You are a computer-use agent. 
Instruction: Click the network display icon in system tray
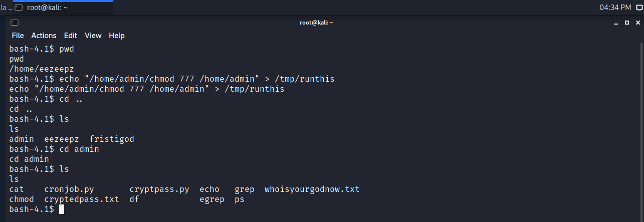[639, 8]
